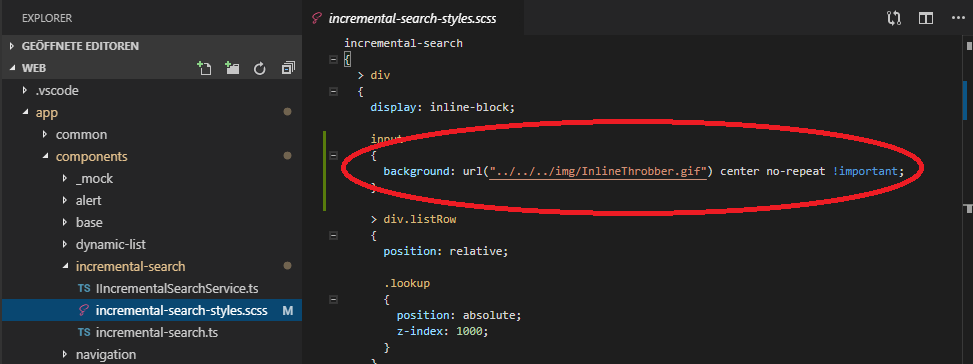
Task: Open incremental-search.ts file
Action: pos(157,333)
